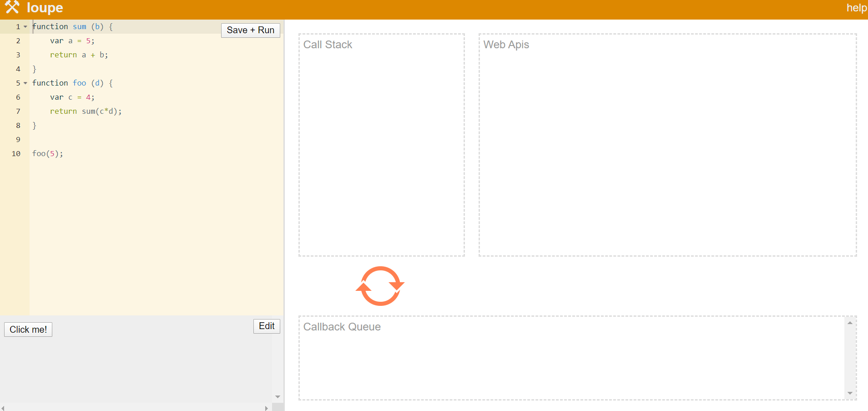Click the HTML pane scroll-down arrow

point(278,397)
